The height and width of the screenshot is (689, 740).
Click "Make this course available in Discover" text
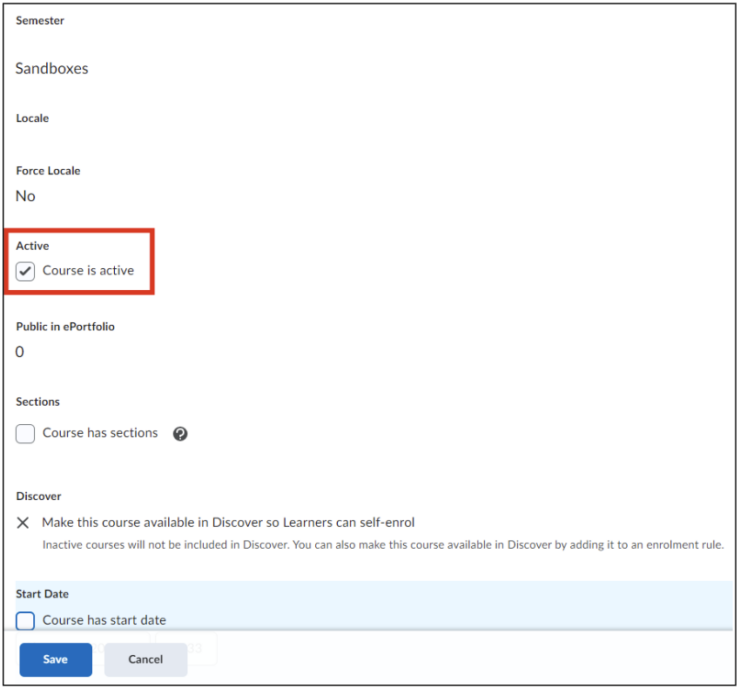tap(228, 523)
